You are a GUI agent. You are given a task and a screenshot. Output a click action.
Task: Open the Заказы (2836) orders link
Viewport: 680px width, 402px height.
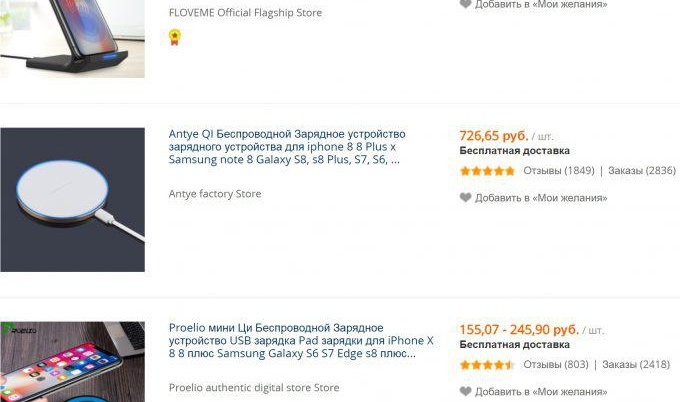tap(641, 171)
